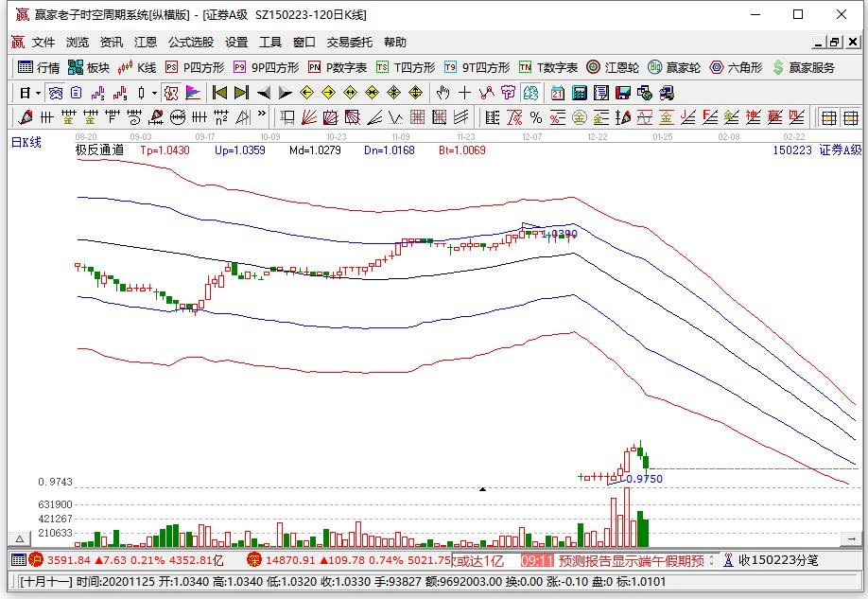Open the 浏览 menu

pyautogui.click(x=78, y=43)
